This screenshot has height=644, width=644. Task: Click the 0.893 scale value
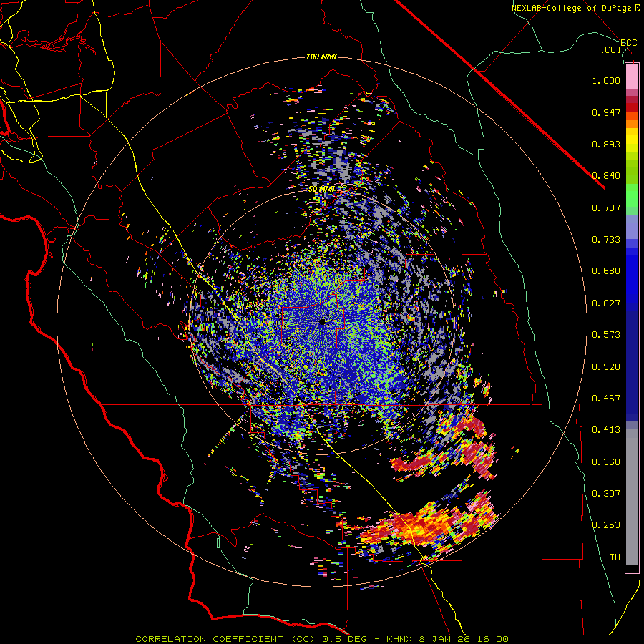click(606, 144)
